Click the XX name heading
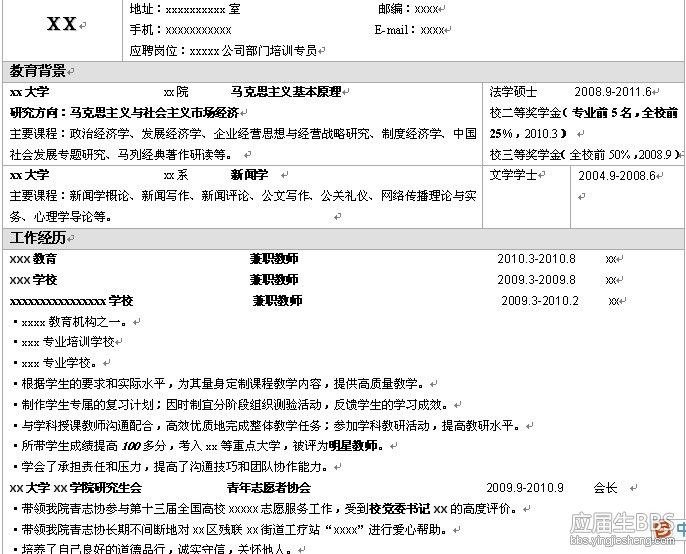Screen dimensions: 686x554 (x=62, y=24)
